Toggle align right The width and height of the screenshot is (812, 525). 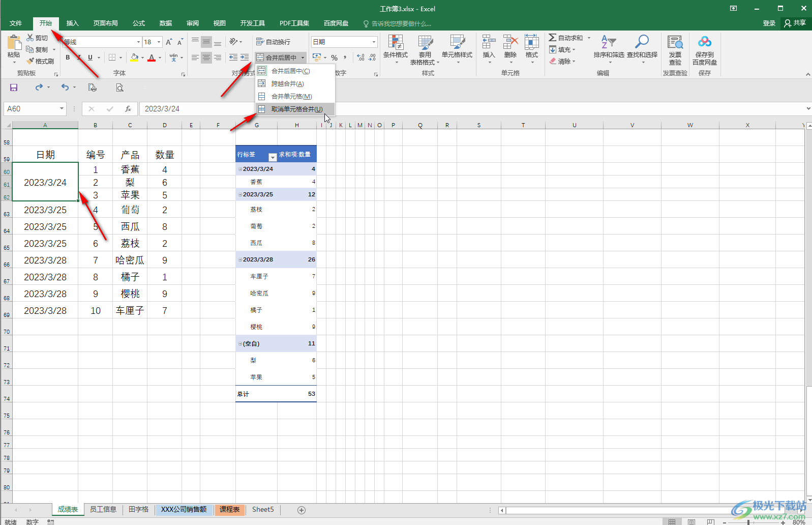coord(218,57)
